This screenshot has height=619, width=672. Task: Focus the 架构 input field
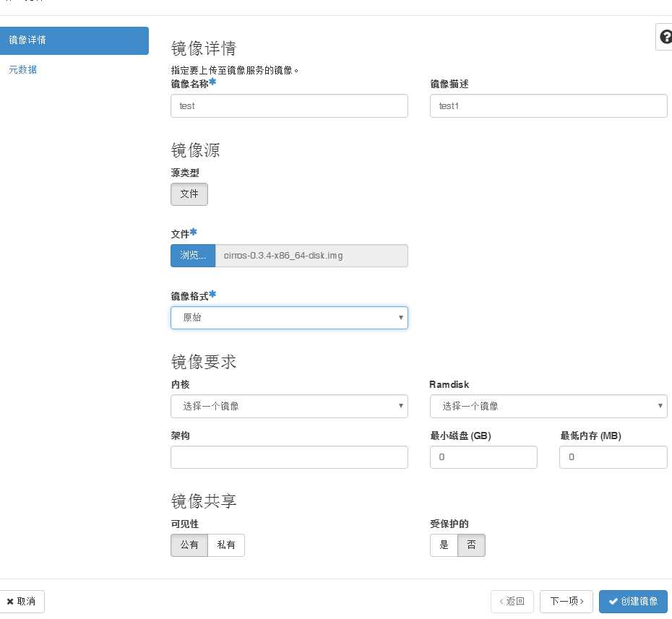click(289, 457)
